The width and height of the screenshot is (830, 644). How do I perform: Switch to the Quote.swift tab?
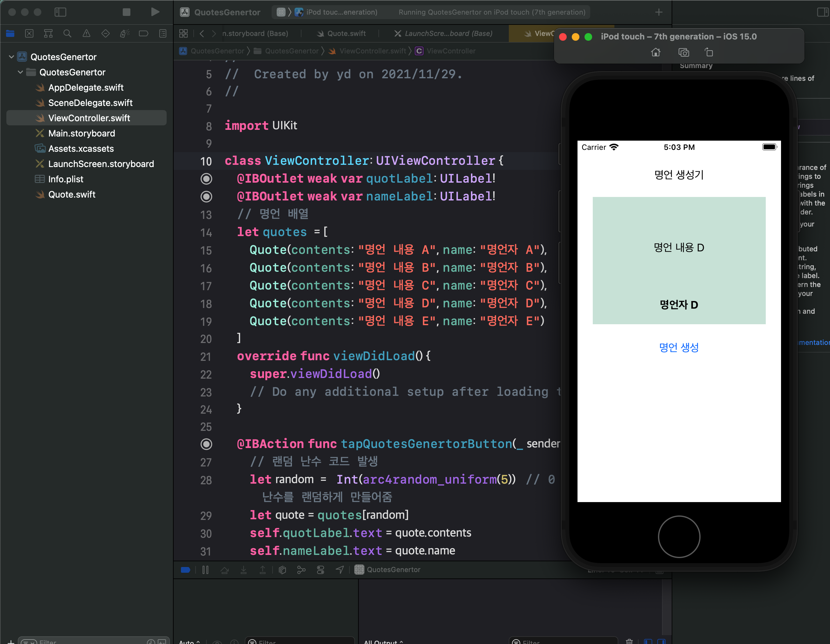pyautogui.click(x=341, y=33)
